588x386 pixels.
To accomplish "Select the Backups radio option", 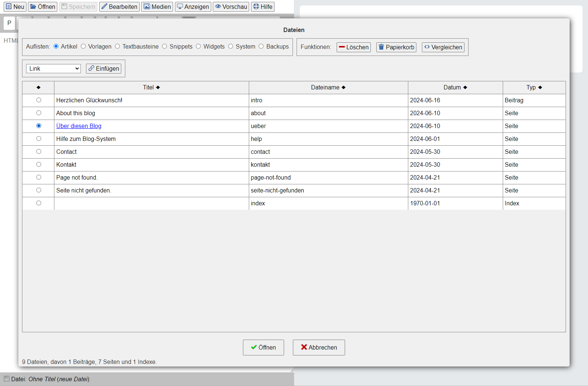I will click(261, 46).
